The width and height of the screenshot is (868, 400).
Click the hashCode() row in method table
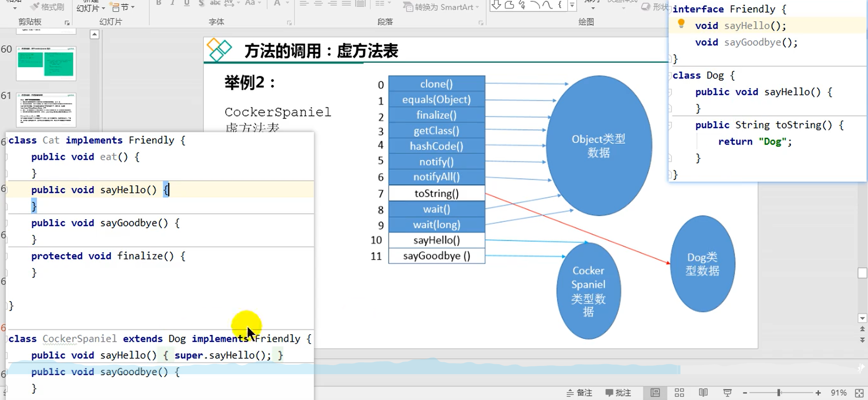point(437,146)
